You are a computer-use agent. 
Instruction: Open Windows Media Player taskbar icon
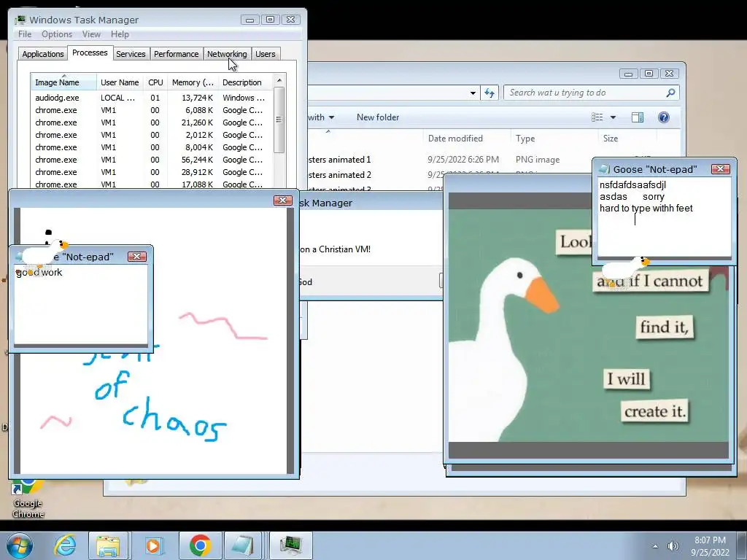153,545
